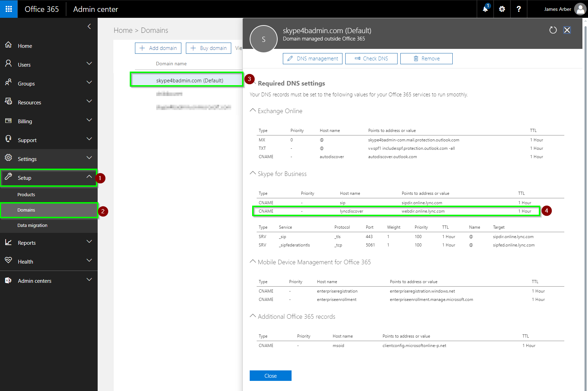Image resolution: width=588 pixels, height=391 pixels.
Task: Click the Resources printer icon
Action: (8, 102)
